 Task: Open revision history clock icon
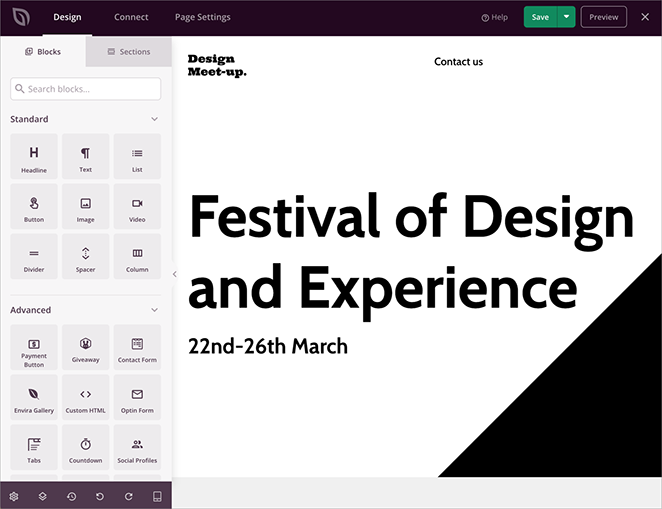tap(71, 496)
